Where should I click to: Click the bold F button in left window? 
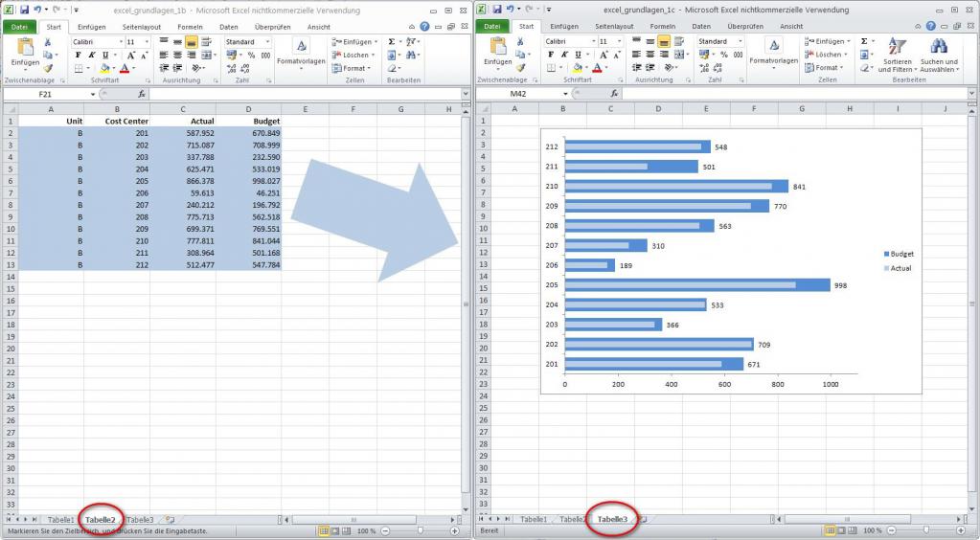[77, 56]
